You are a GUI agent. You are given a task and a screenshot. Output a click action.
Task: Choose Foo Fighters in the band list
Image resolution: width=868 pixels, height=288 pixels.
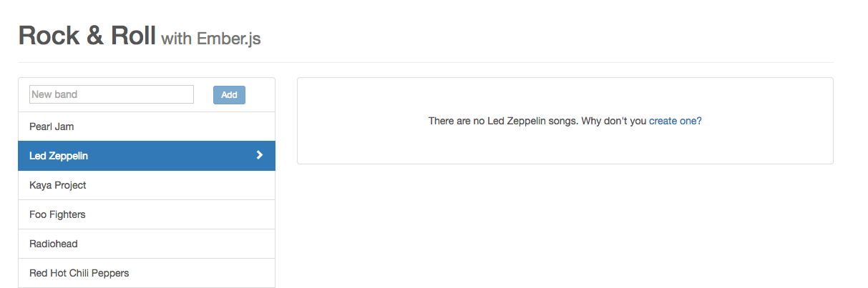pyautogui.click(x=147, y=214)
